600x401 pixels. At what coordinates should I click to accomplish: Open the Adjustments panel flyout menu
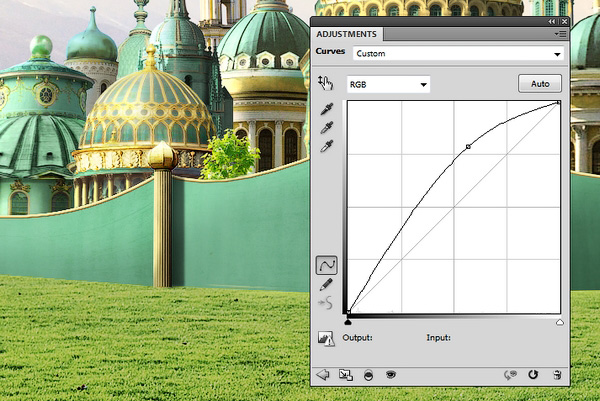(x=560, y=34)
